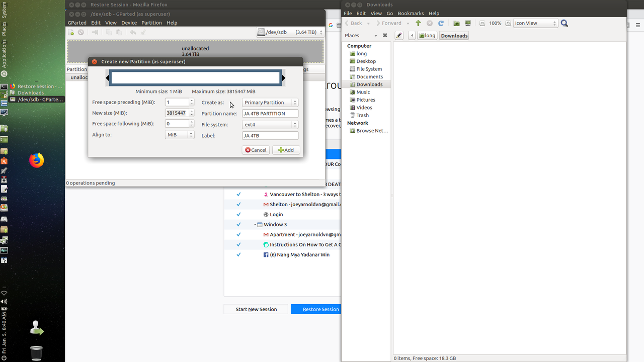Open the File system ext4 dropdown
The image size is (644, 362).
pos(270,125)
